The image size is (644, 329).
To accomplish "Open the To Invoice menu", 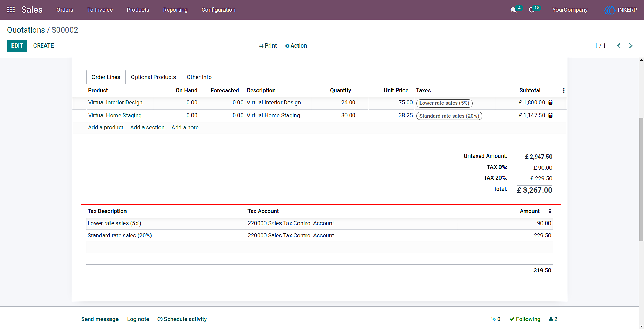I will pos(100,10).
